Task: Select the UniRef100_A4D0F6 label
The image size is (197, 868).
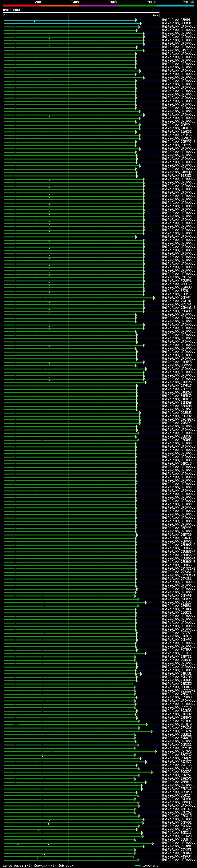Action: pyautogui.click(x=177, y=128)
